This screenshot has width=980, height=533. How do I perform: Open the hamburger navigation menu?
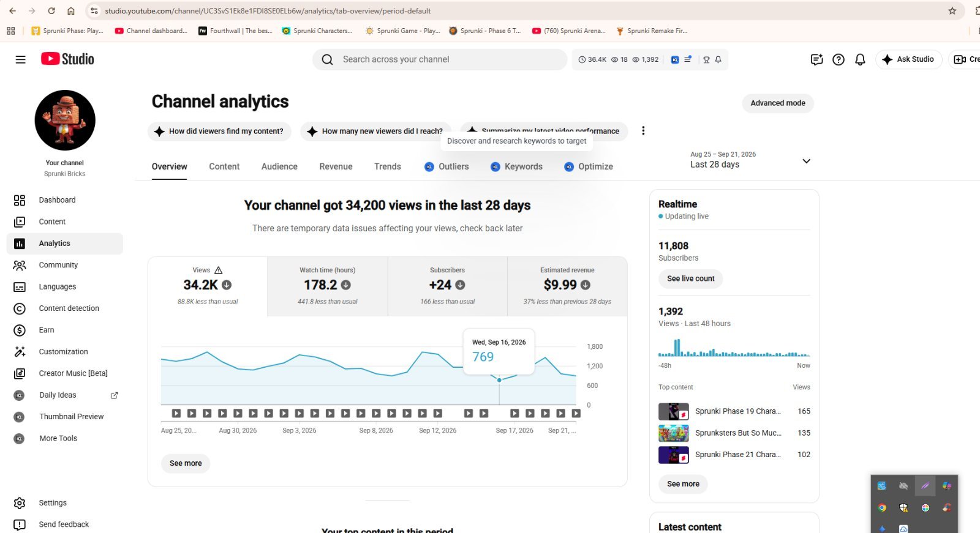(20, 59)
